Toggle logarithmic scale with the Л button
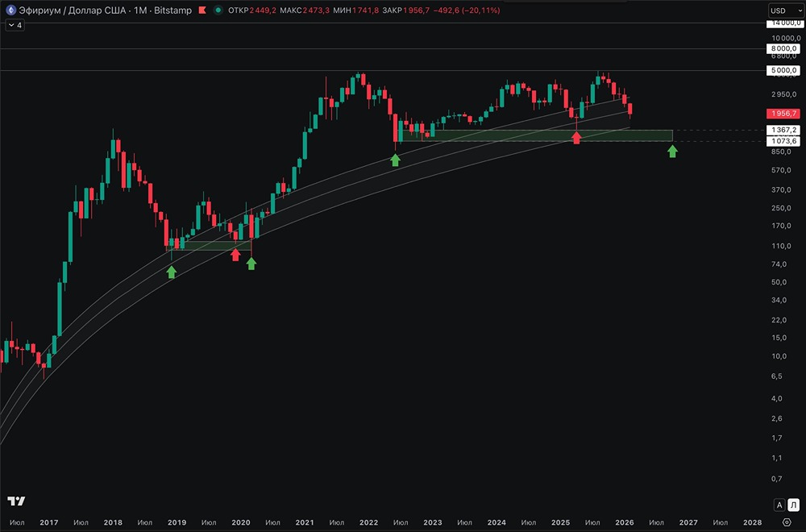This screenshot has height=532, width=806. (x=794, y=505)
